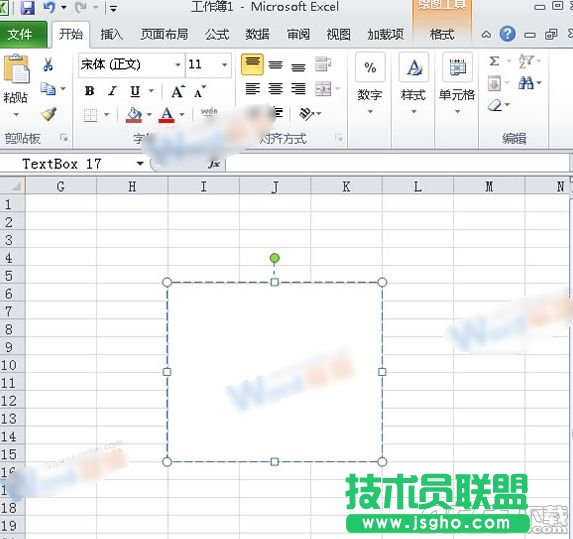This screenshot has height=539, width=573.
Task: Click the Paste clipboard icon
Action: point(16,69)
